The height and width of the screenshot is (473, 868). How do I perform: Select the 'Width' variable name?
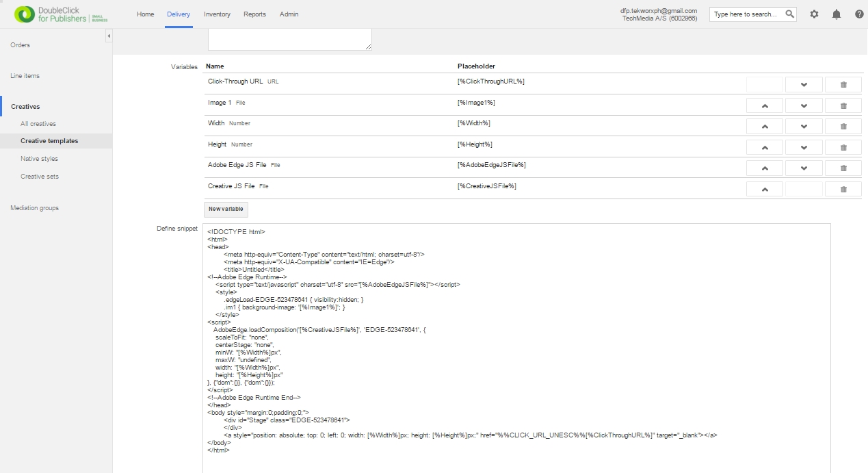[216, 123]
